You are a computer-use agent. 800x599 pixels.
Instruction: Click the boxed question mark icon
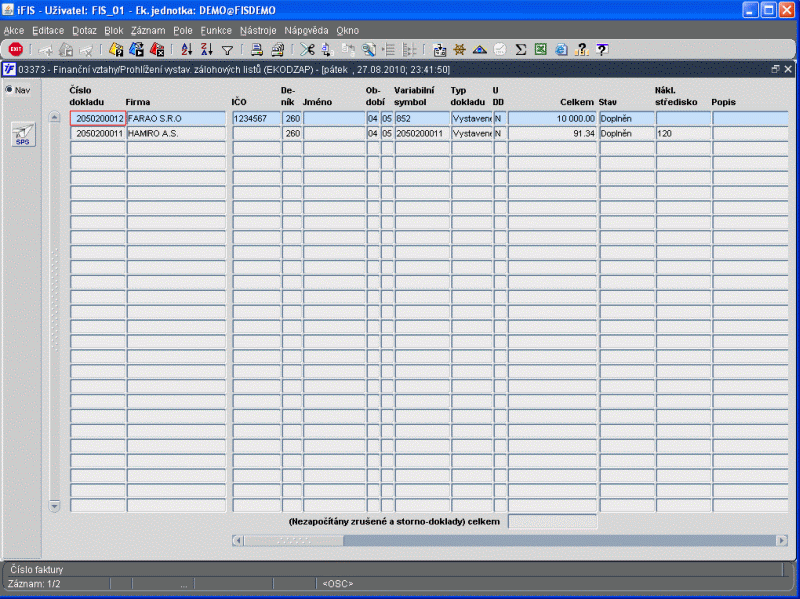(602, 49)
